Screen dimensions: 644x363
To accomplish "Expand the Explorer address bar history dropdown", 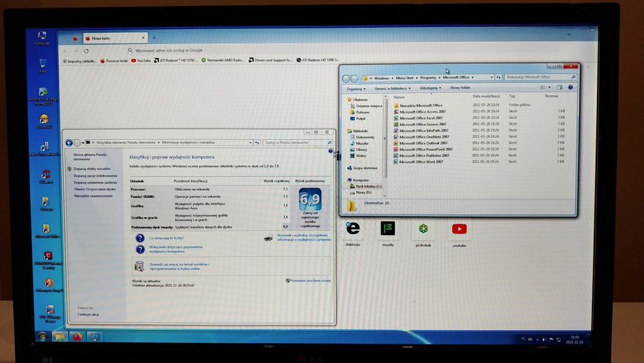I will tap(491, 77).
